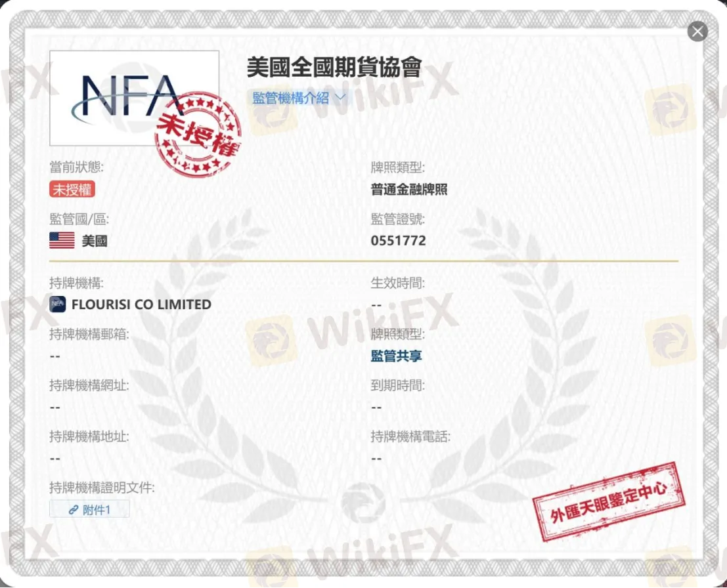The image size is (727, 588).
Task: Click the 持牌機構電話 label
Action: click(411, 436)
